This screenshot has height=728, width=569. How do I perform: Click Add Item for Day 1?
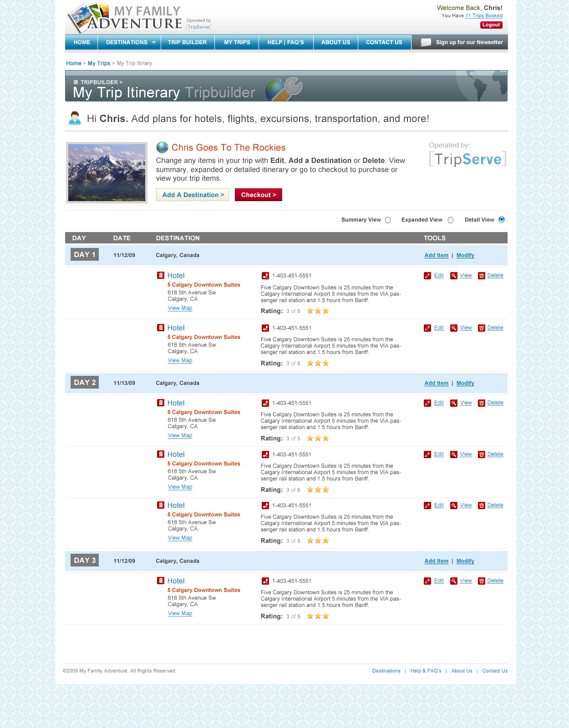pyautogui.click(x=437, y=256)
